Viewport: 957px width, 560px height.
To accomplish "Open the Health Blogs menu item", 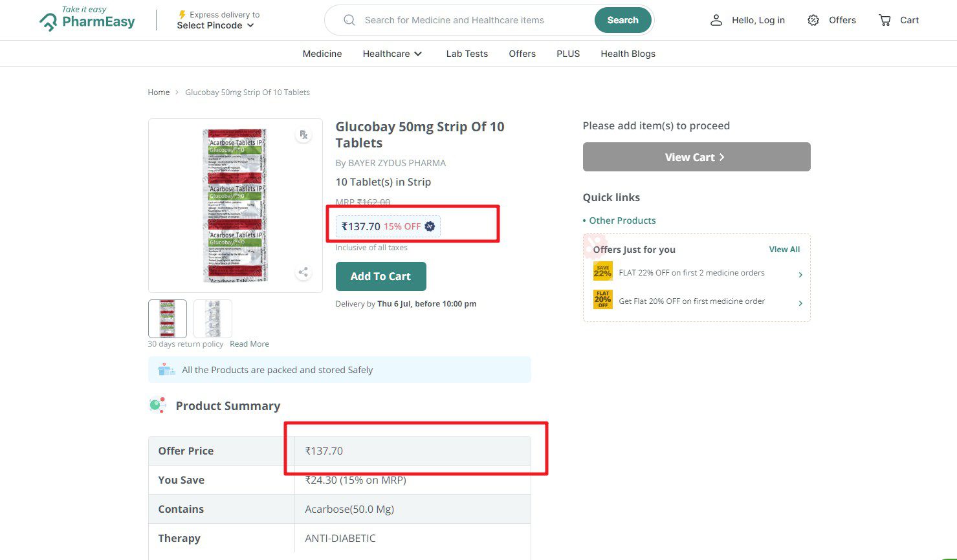I will [x=628, y=54].
